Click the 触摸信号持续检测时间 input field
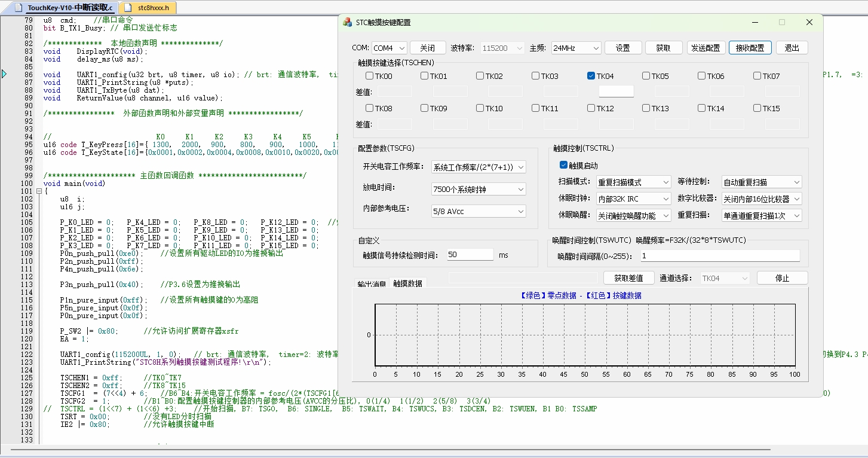This screenshot has width=868, height=458. point(470,255)
